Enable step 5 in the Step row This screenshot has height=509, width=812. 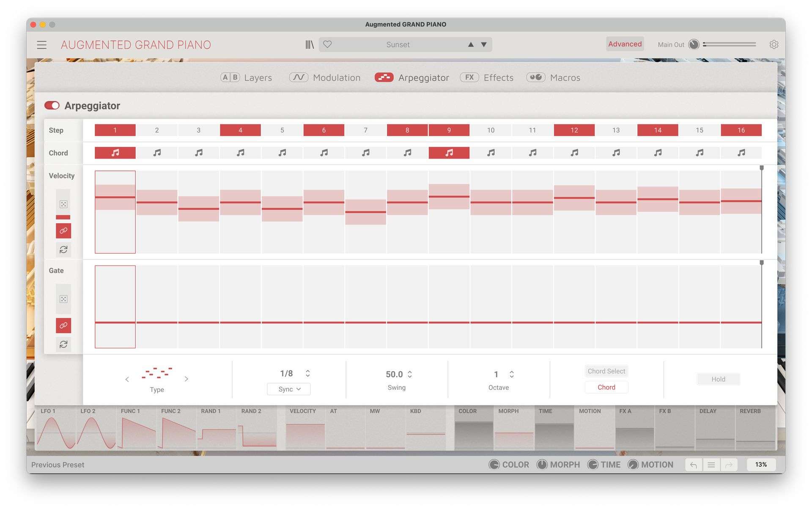pos(282,130)
